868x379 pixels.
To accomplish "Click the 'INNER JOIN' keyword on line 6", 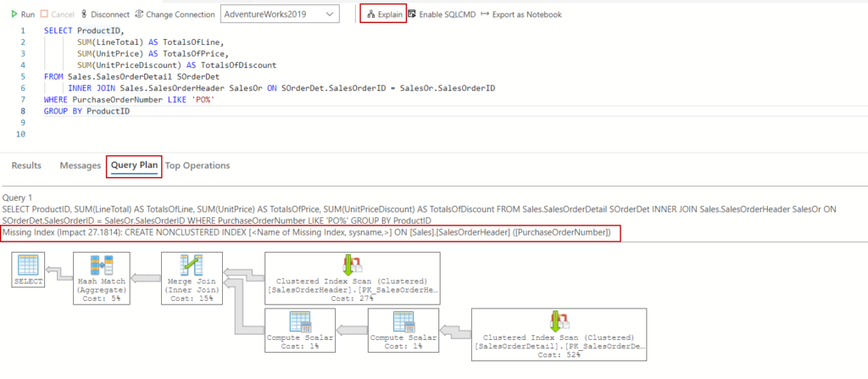I will click(x=92, y=88).
